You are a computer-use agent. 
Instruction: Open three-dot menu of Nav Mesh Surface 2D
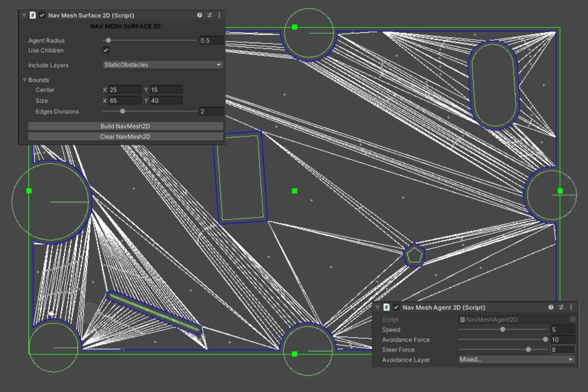click(x=219, y=15)
